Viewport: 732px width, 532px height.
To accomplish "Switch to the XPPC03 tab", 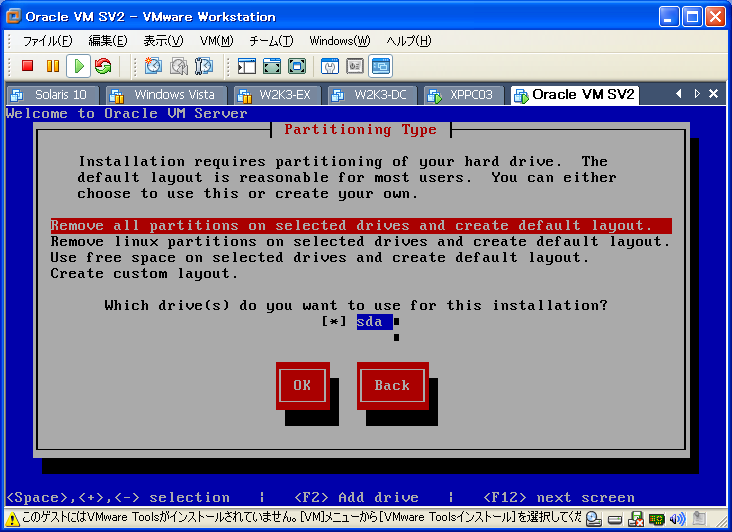I will tap(465, 95).
